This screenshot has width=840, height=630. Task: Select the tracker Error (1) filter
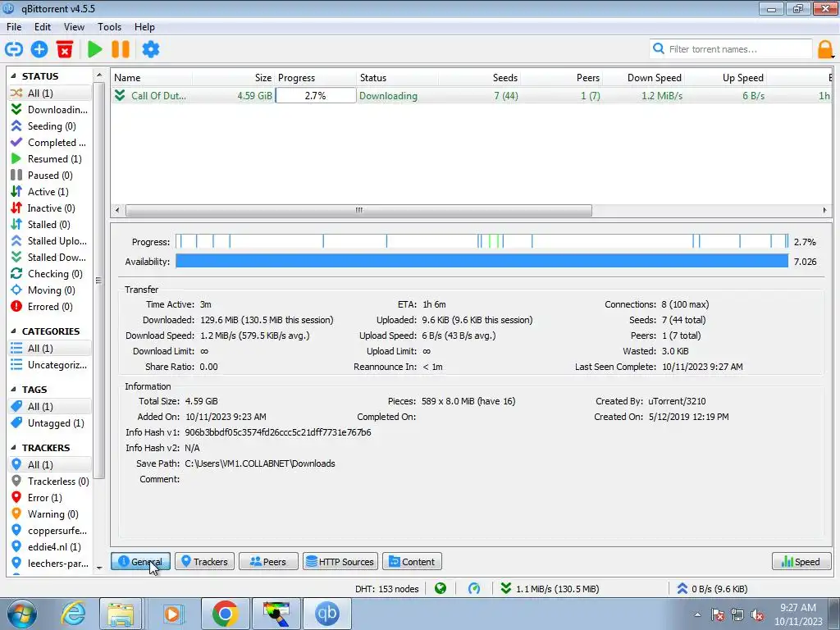pos(50,498)
